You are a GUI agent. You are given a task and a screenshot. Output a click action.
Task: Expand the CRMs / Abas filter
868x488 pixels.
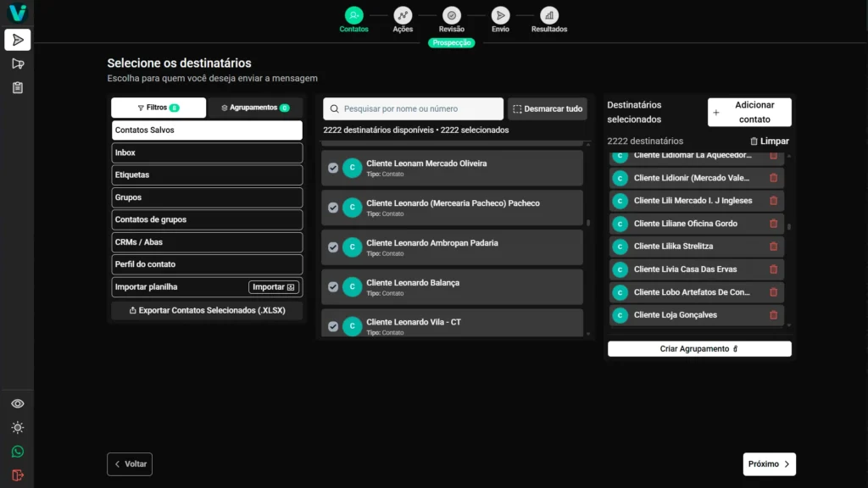207,242
